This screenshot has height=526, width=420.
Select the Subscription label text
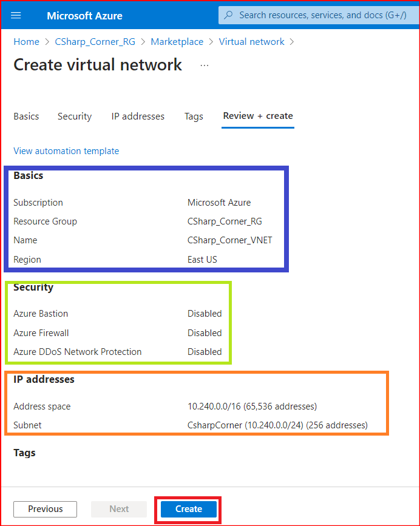click(x=38, y=203)
